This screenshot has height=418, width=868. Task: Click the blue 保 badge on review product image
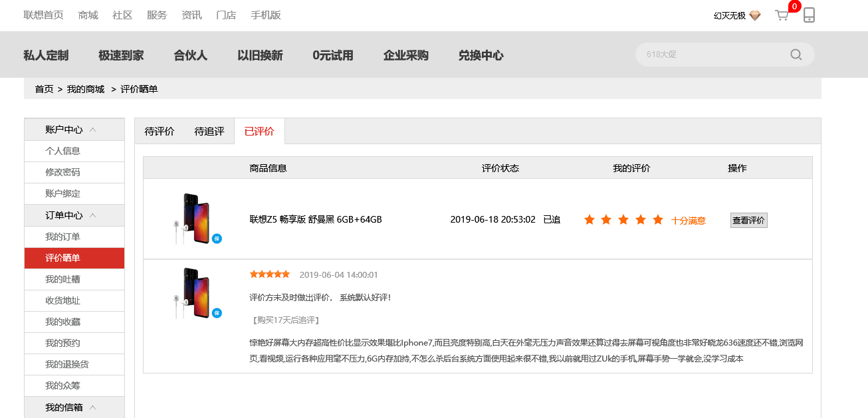click(217, 313)
